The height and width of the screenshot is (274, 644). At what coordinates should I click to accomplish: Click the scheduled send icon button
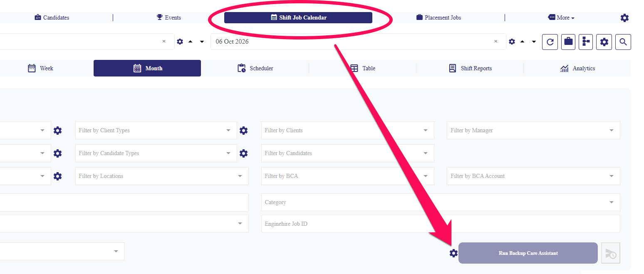click(610, 253)
